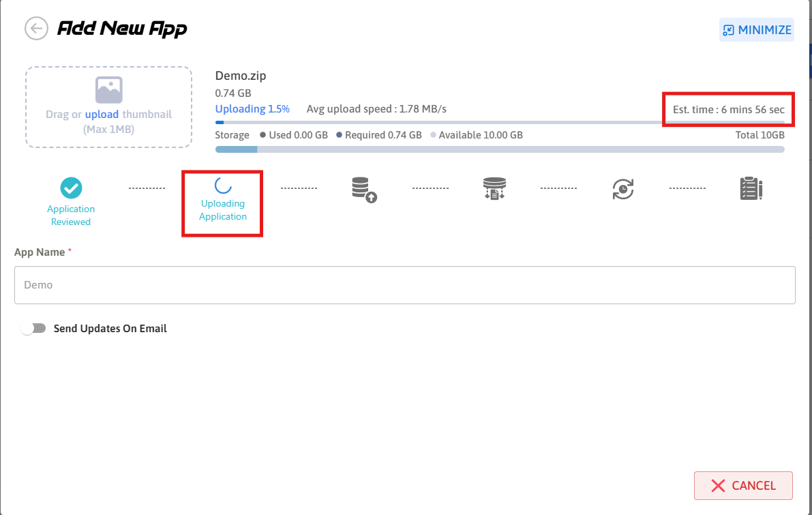Click the image placeholder icon in thumbnail box

click(109, 90)
